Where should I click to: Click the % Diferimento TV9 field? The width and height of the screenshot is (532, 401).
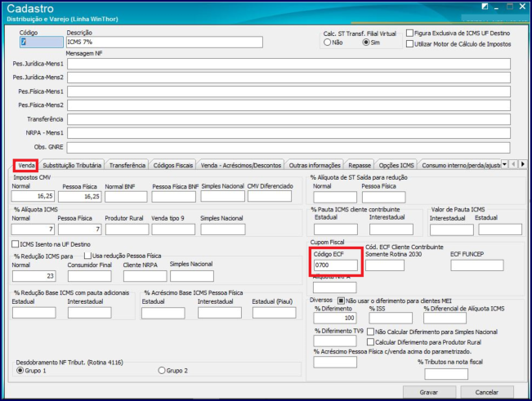[x=335, y=341]
